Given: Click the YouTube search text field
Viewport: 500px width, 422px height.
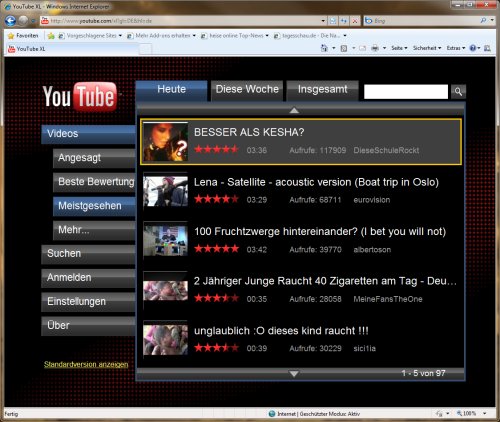Looking at the screenshot, I should point(406,92).
